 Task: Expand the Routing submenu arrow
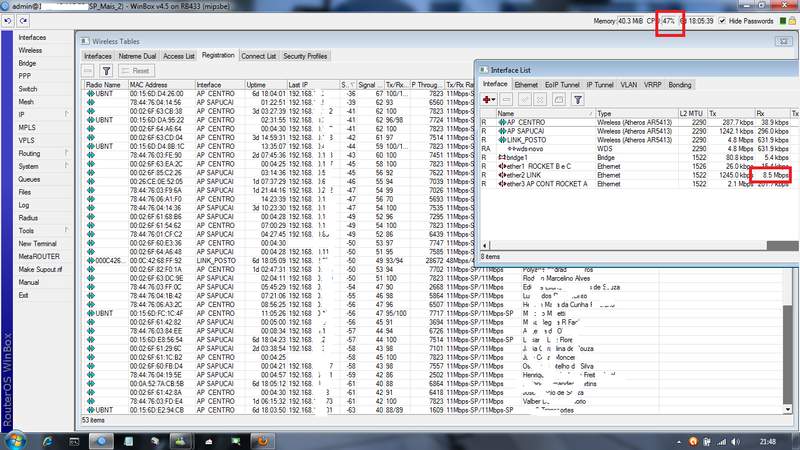click(x=67, y=153)
